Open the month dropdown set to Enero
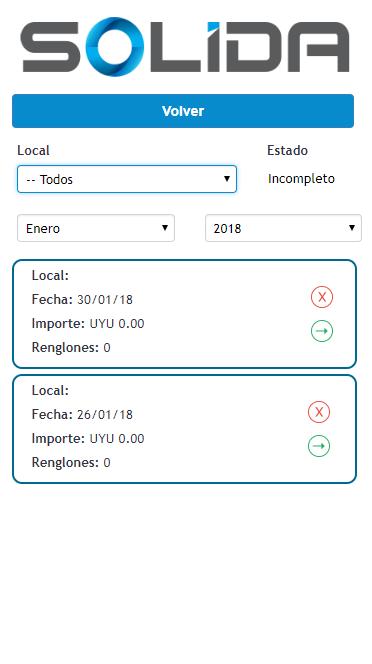 (96, 228)
